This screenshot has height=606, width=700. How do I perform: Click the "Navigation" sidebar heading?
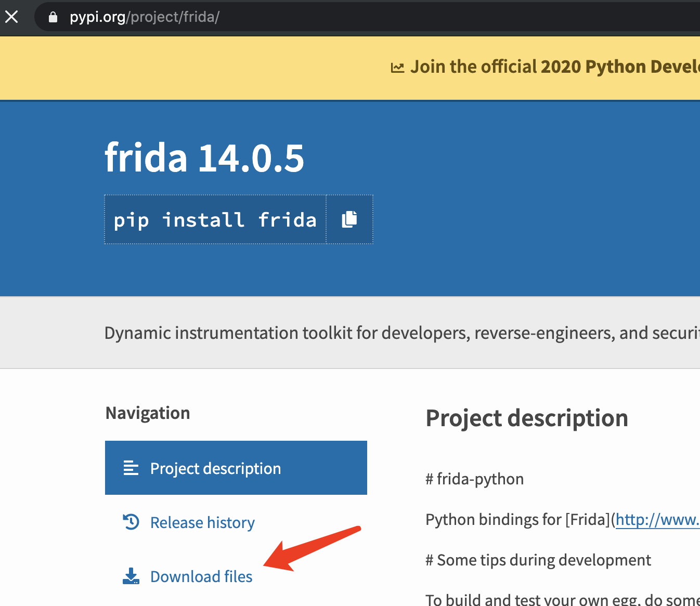(148, 413)
